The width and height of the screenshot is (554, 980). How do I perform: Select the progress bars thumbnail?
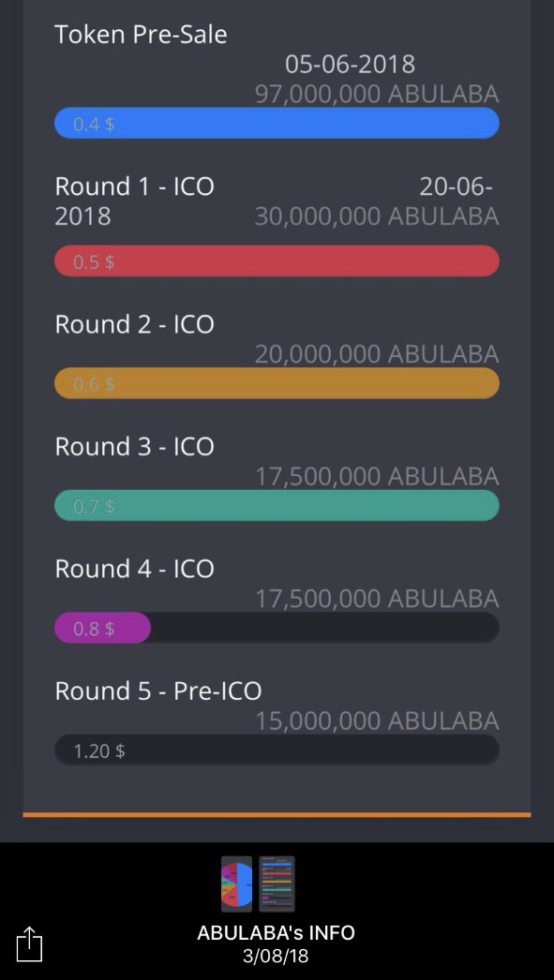pyautogui.click(x=277, y=883)
